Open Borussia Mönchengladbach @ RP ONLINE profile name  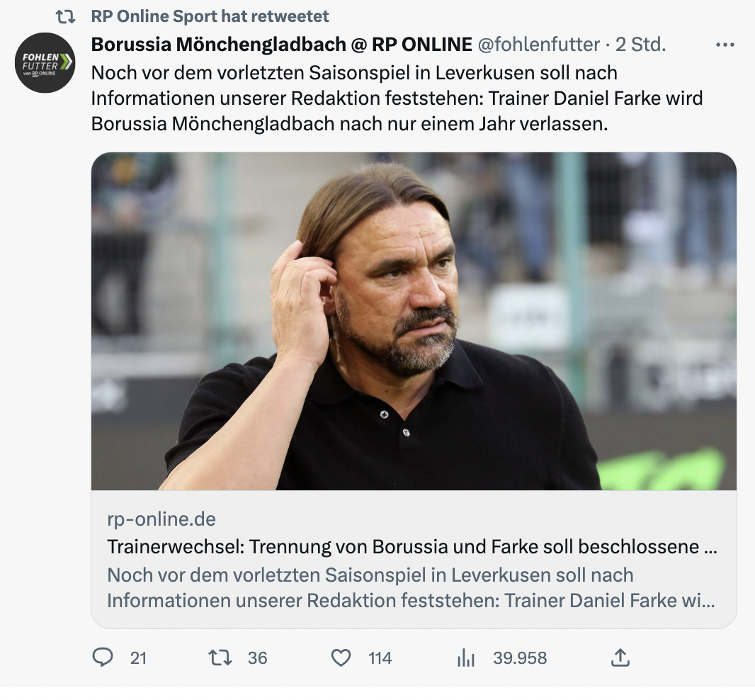click(281, 45)
